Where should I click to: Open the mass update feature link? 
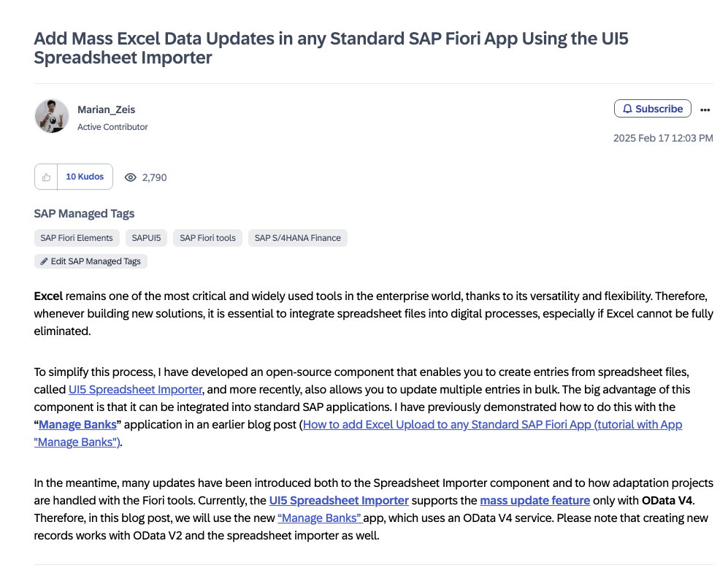pos(534,501)
